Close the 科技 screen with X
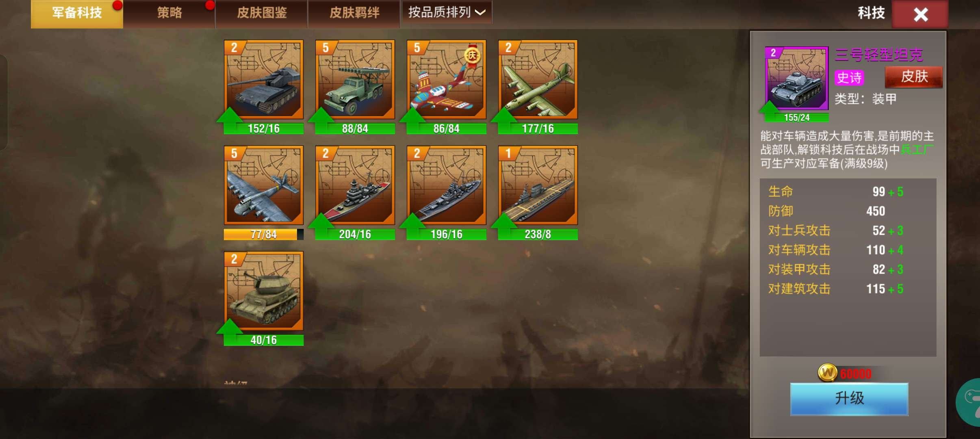The width and height of the screenshot is (980, 439). coord(920,14)
